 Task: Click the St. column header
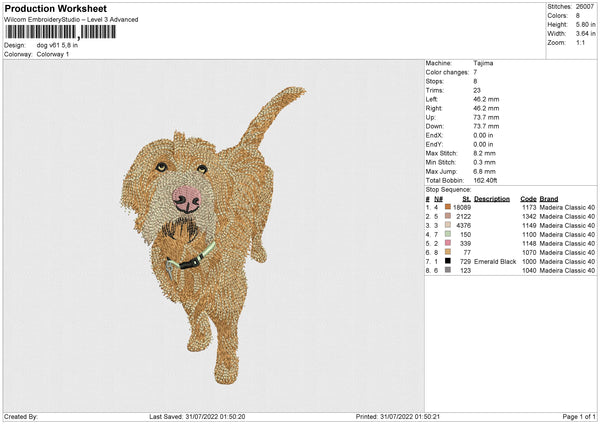[x=466, y=197]
